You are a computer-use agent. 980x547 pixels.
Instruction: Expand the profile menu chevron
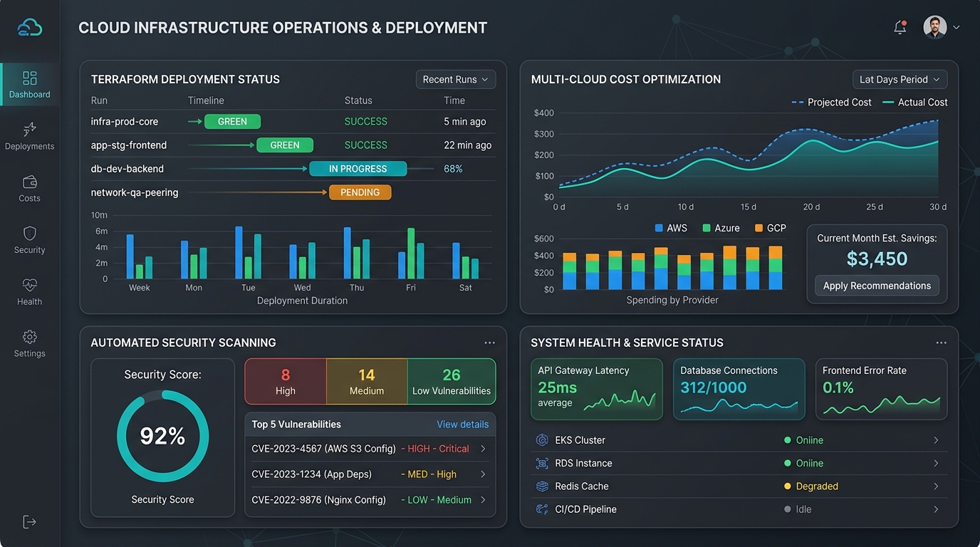(x=956, y=28)
